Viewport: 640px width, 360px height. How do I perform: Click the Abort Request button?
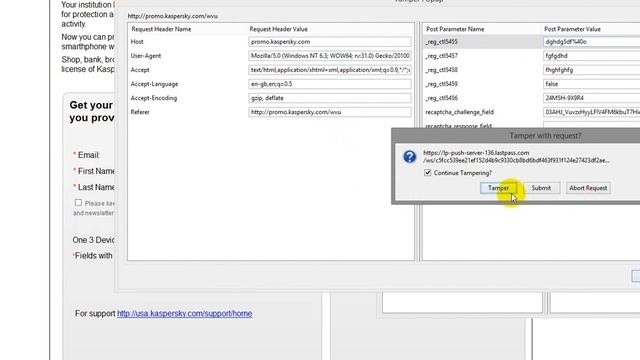tap(588, 188)
